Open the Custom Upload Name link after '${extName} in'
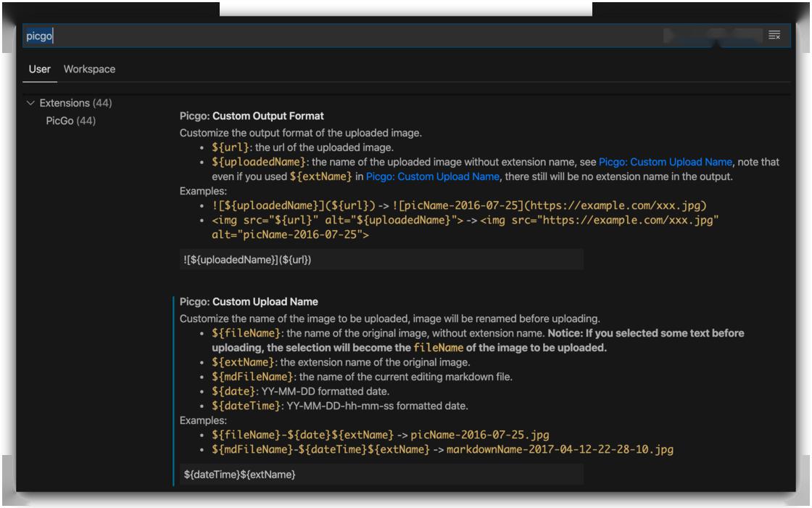812x508 pixels. pyautogui.click(x=432, y=176)
